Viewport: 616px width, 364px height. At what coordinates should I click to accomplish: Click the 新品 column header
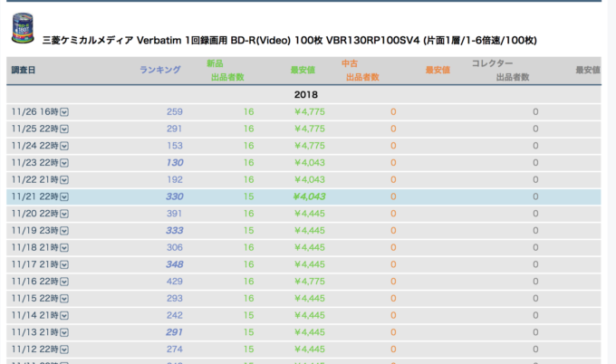click(x=216, y=63)
